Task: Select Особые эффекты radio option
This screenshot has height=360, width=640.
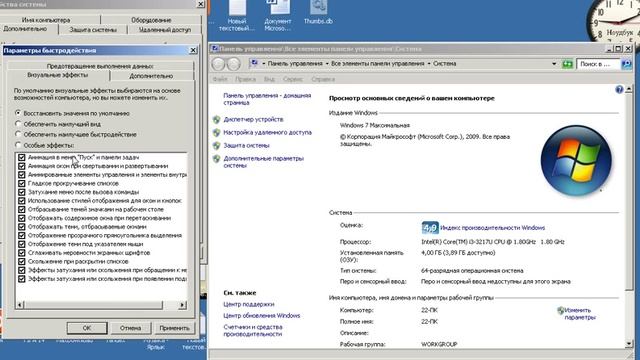Action: [x=18, y=144]
